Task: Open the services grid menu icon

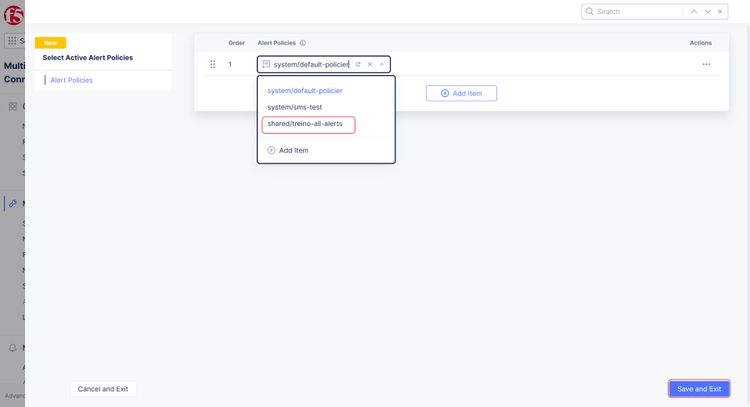Action: (x=13, y=41)
